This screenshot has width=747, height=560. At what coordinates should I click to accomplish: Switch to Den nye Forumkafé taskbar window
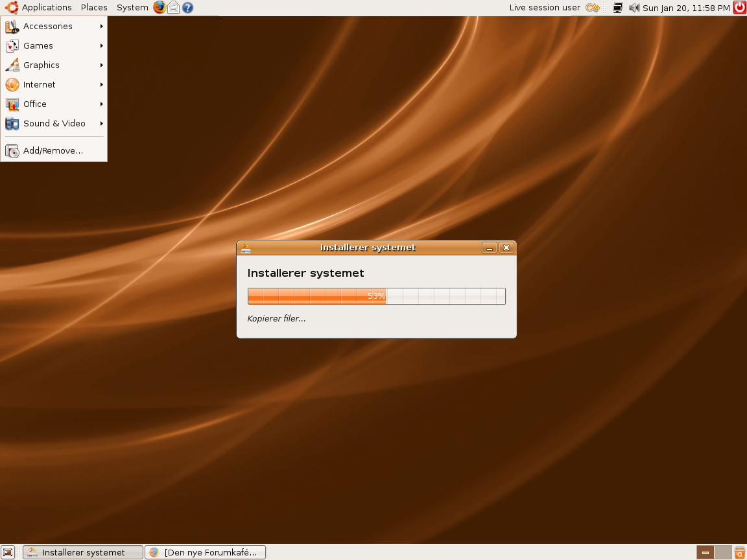pyautogui.click(x=206, y=552)
